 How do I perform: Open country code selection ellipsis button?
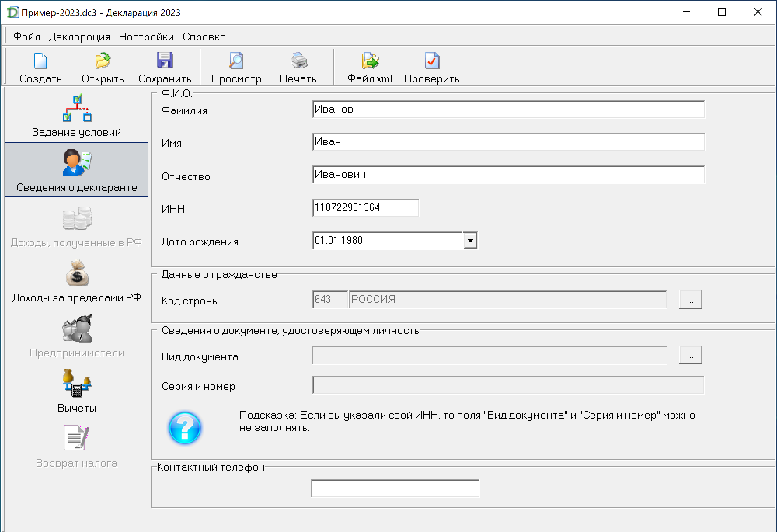click(690, 299)
